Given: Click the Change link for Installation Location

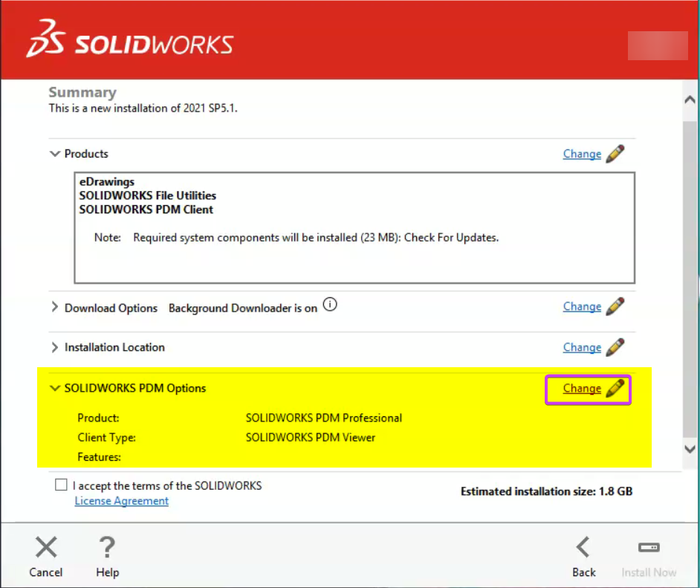Looking at the screenshot, I should 582,347.
